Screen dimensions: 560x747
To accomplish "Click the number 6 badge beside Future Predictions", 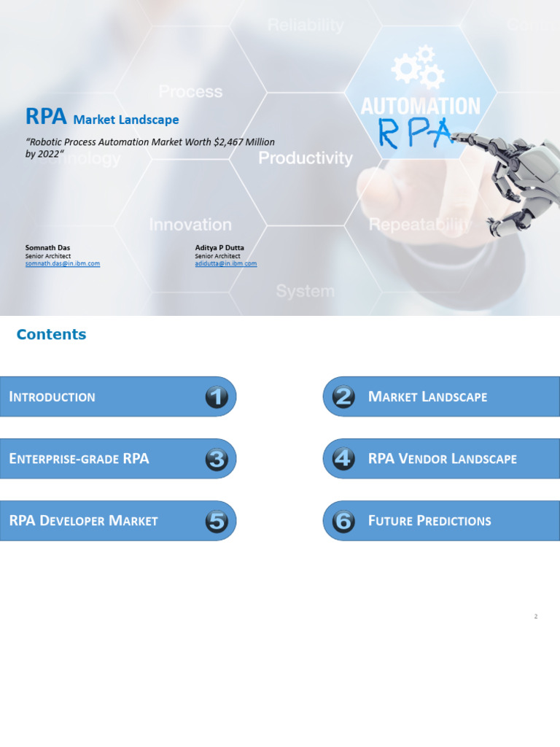I will [x=343, y=521].
